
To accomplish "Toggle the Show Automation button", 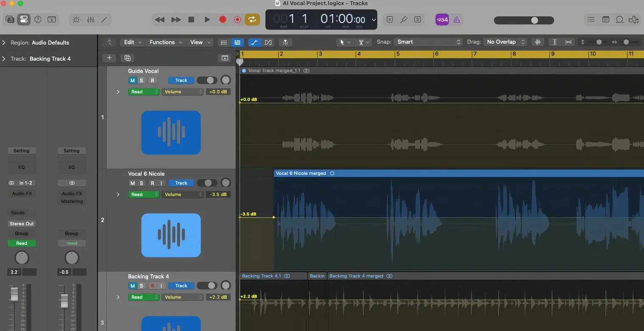I will coord(254,42).
